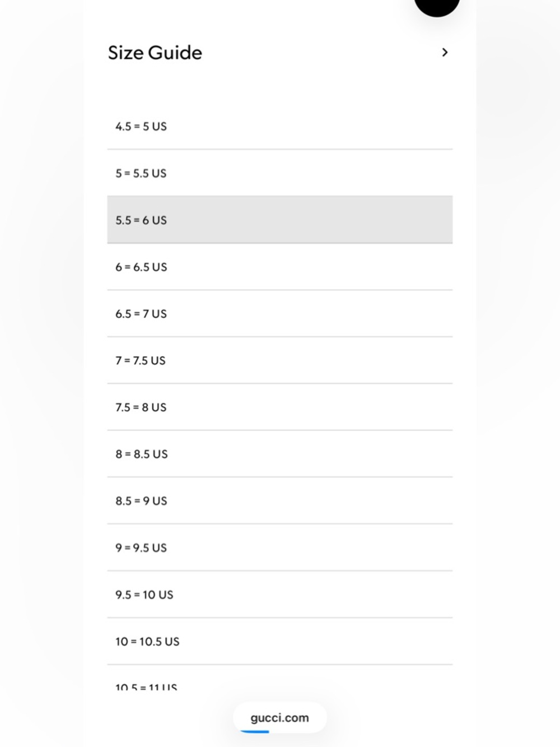Select size 5 = 5.5 US

tap(280, 173)
